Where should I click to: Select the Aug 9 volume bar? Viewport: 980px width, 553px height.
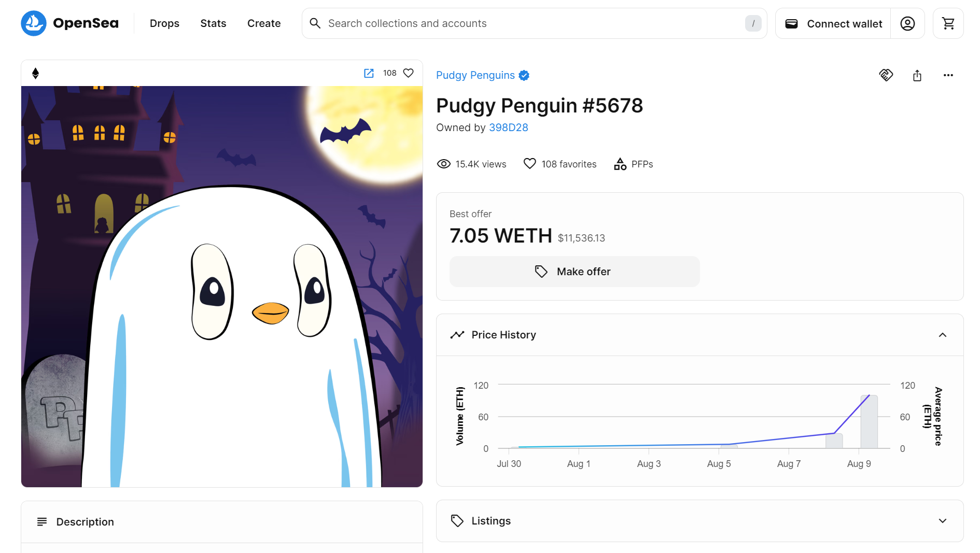[x=869, y=421]
